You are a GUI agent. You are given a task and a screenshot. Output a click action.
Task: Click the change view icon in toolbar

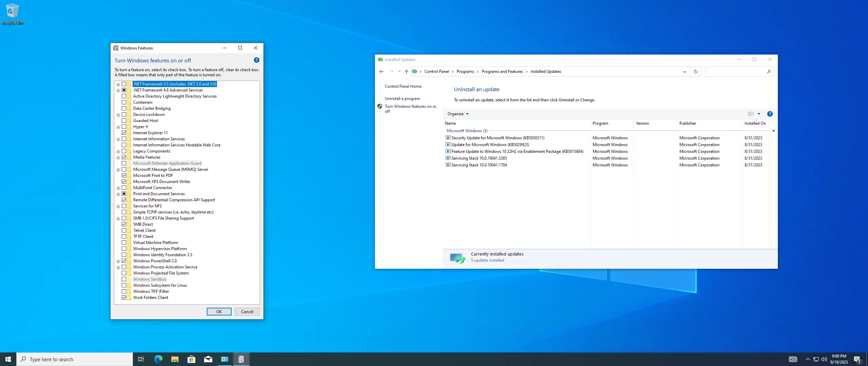point(751,114)
